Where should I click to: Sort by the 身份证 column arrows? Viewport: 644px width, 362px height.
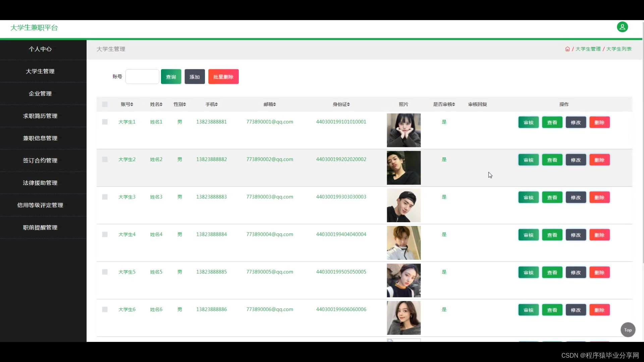[348, 105]
